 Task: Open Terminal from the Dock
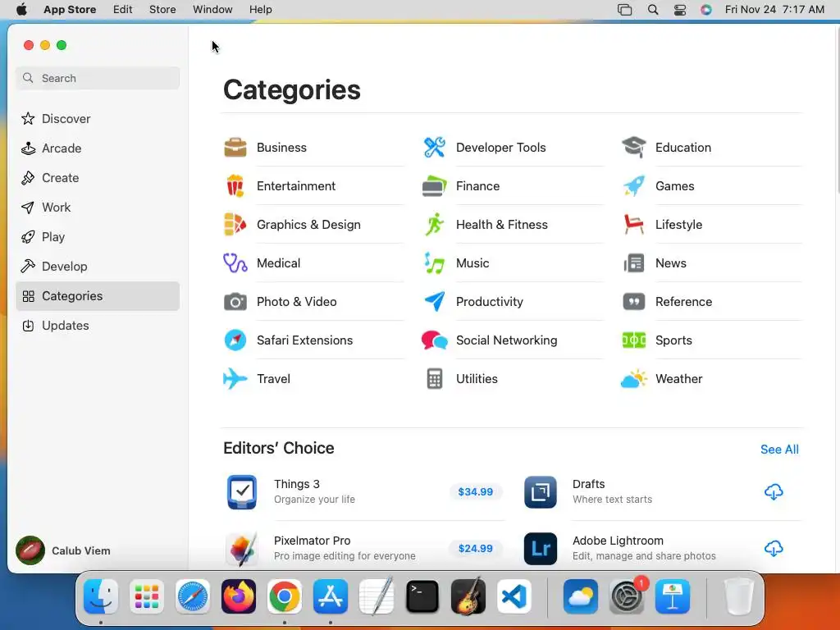(422, 596)
